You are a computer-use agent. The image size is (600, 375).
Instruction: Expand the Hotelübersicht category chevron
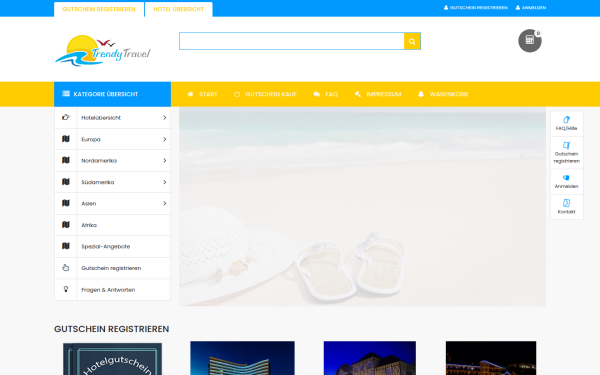165,117
